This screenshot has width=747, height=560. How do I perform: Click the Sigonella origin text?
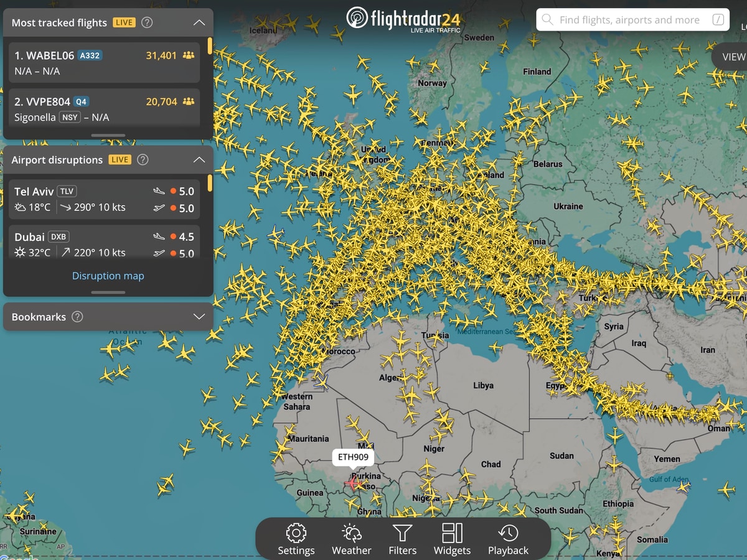35,118
